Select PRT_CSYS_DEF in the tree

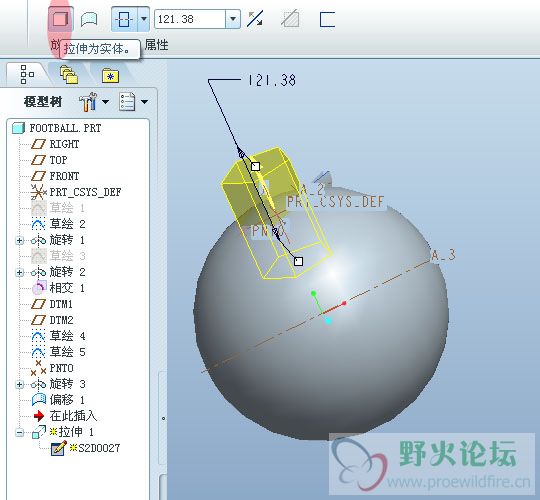(x=85, y=192)
